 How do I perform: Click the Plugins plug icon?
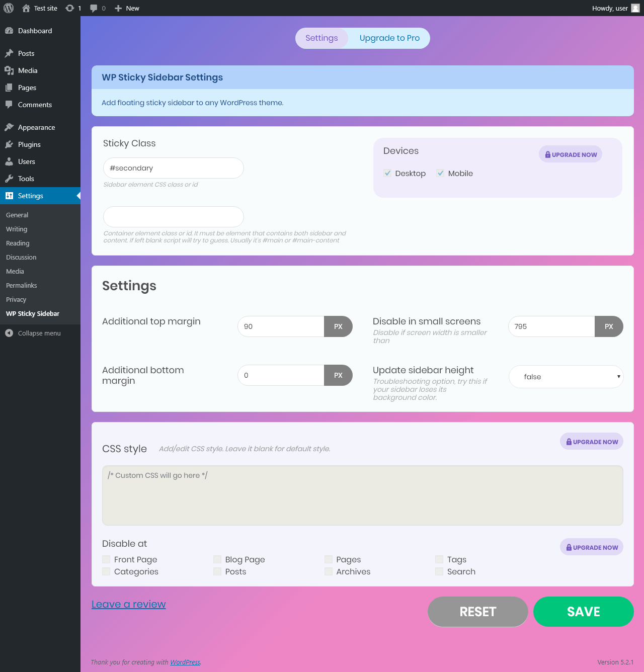[9, 144]
